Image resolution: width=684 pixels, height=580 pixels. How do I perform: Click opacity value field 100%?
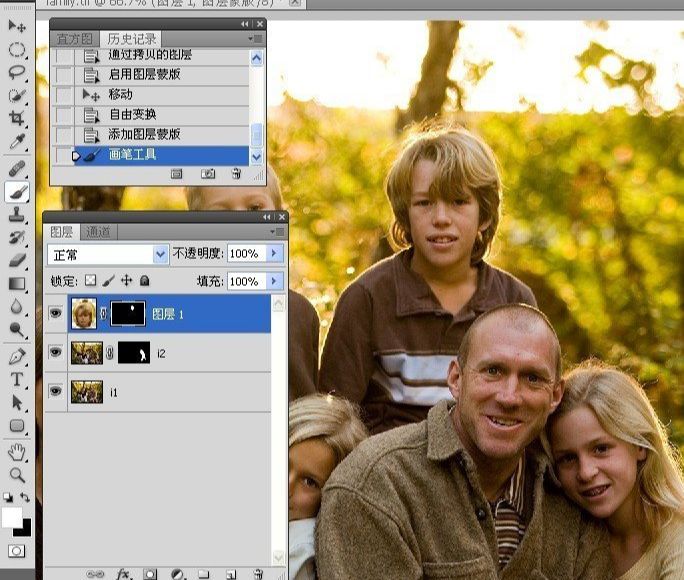(x=246, y=253)
